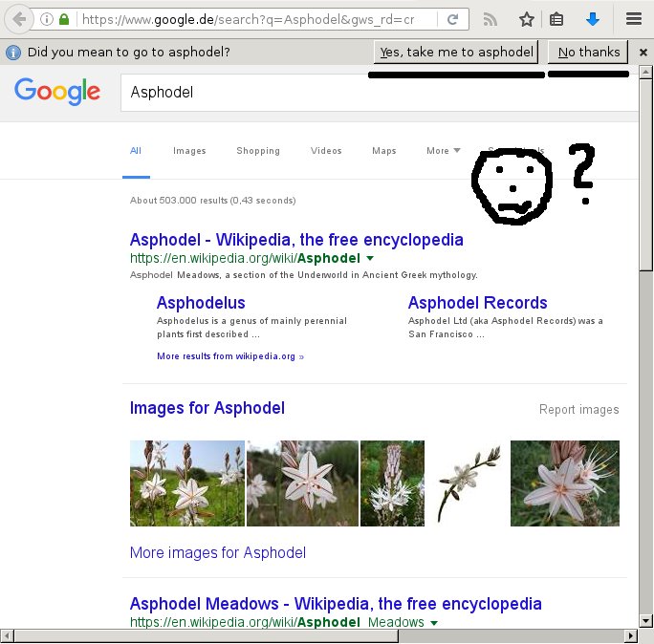
Task: Click the horizontal scrollbar thumb
Action: click(x=206, y=636)
